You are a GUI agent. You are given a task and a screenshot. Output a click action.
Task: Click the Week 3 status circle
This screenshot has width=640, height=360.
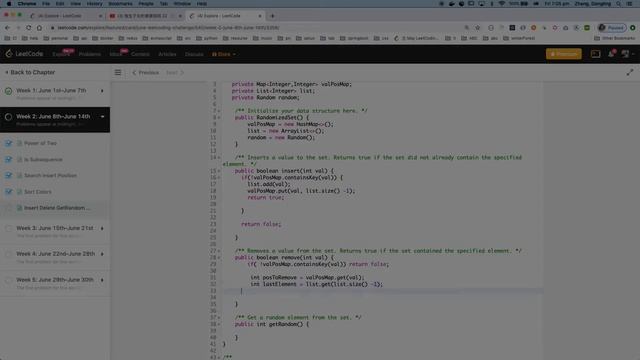(x=8, y=229)
